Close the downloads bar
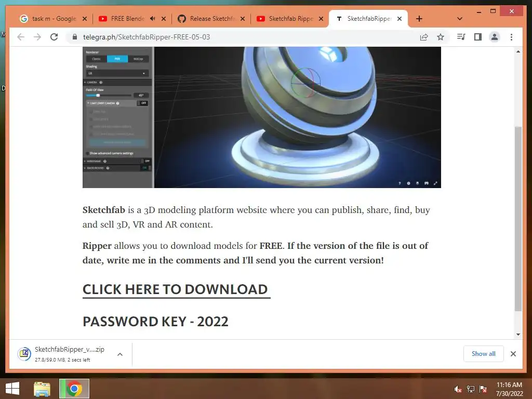532x399 pixels. coord(513,353)
